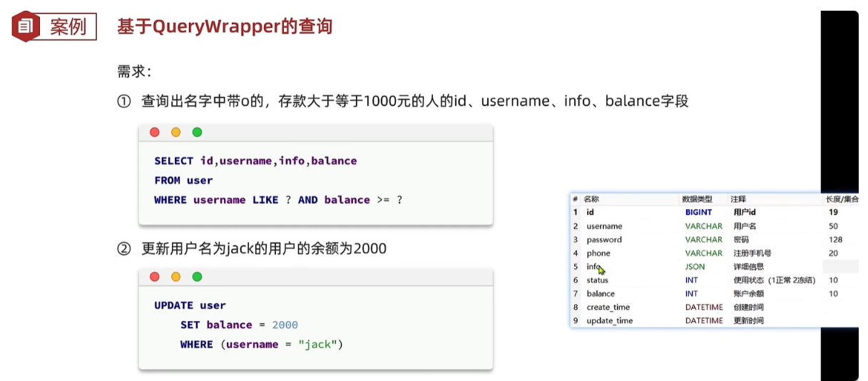Click yellow minimize dot on UPDATE code window

coord(176,277)
